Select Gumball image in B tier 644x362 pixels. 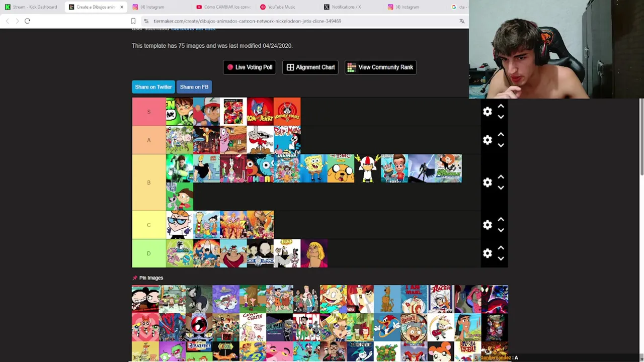(x=260, y=168)
